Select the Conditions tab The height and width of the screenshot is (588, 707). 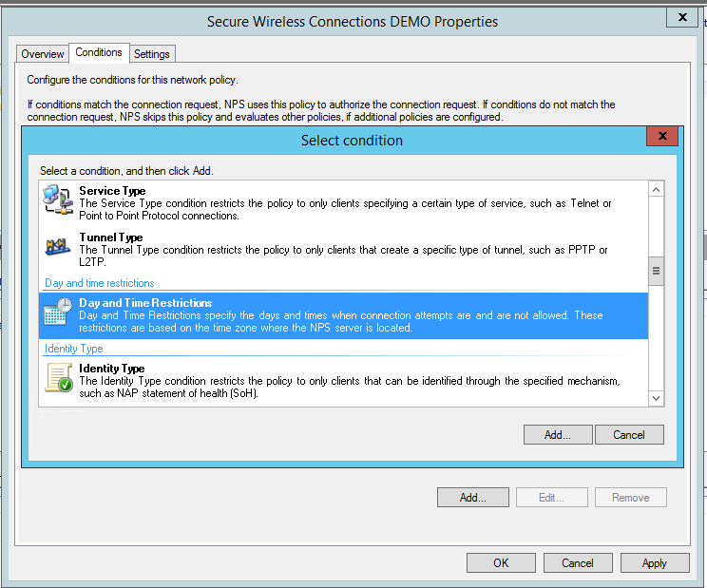tap(99, 53)
